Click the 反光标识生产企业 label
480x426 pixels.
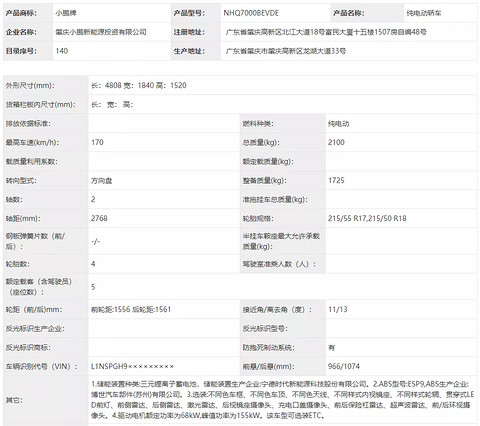point(35,328)
